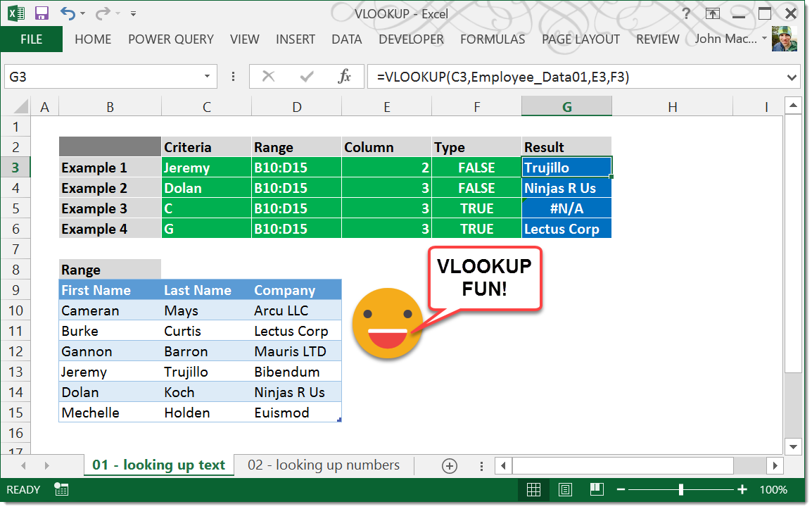Viewport: 812px width, 509px height.
Task: Switch to the HOME ribbon tab
Action: pos(93,39)
